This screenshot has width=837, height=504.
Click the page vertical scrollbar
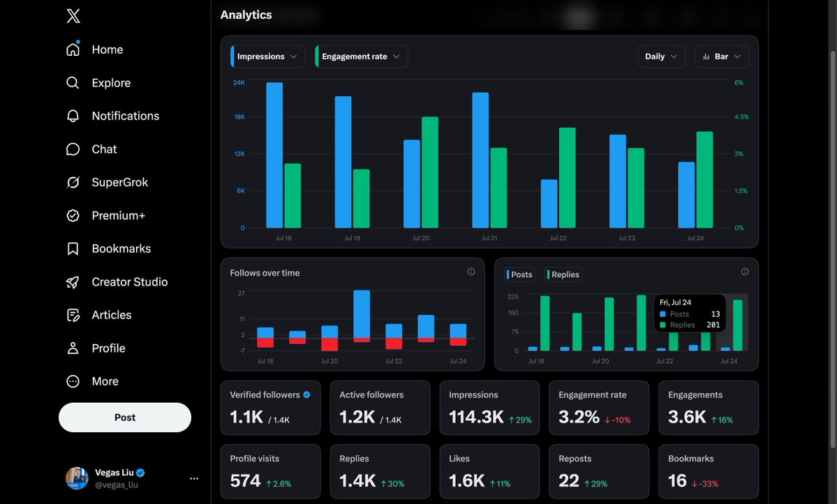833,251
